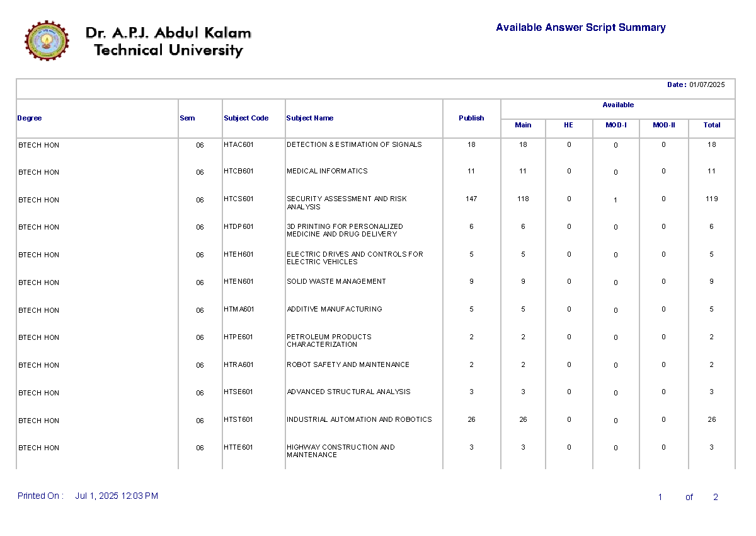The width and height of the screenshot is (756, 536).
Task: Click 'Dr. A.P.J. Abdul Kalam' heading text
Action: [x=168, y=33]
